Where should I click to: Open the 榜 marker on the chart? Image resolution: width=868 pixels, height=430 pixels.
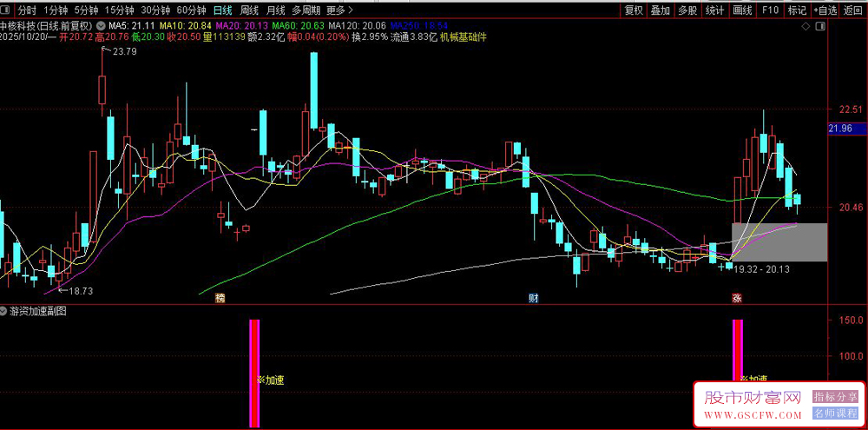pyautogui.click(x=220, y=299)
